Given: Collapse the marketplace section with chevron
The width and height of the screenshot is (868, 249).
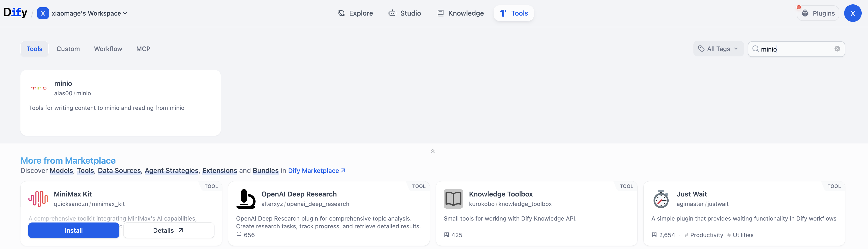Looking at the screenshot, I should pyautogui.click(x=433, y=151).
